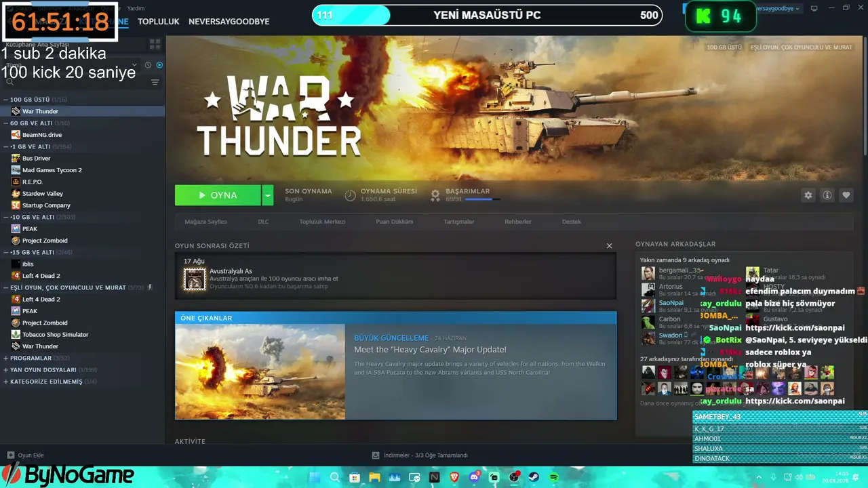Open Carbon friend avatar

[648, 322]
